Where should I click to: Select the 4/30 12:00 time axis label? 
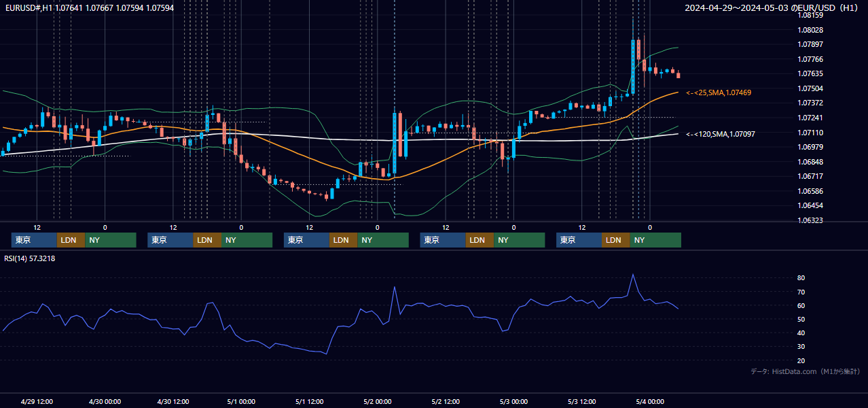click(x=173, y=401)
